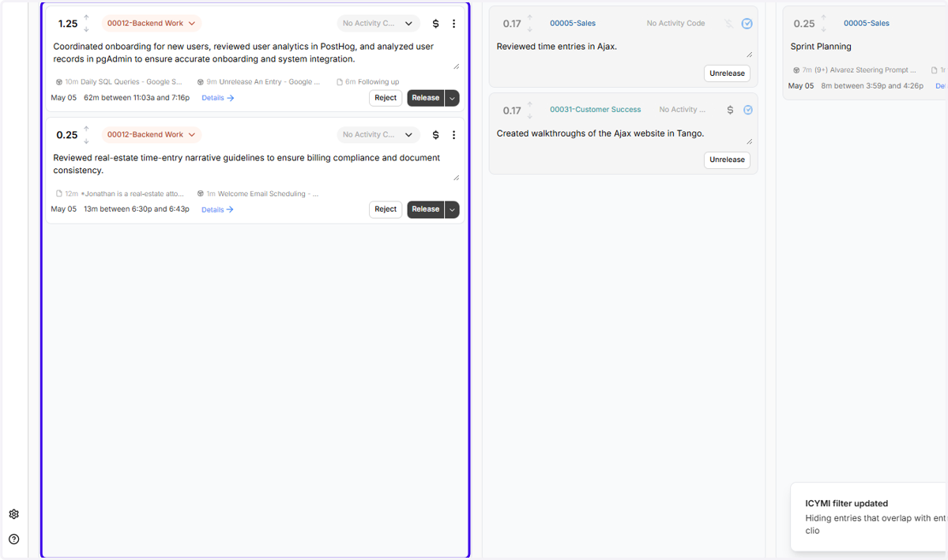Screen dimensions: 948x560
Task: Edit the Created walkthroughs narrative text
Action: tap(623, 135)
